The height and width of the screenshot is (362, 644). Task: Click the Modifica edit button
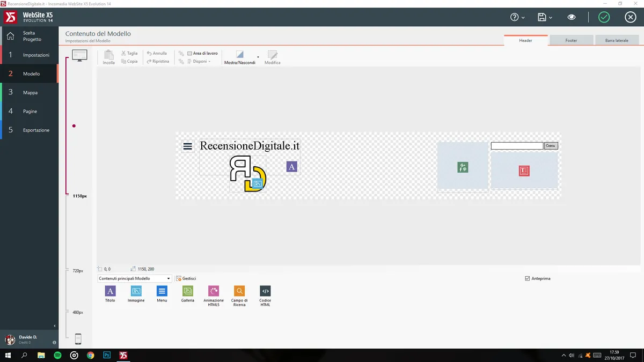273,57
